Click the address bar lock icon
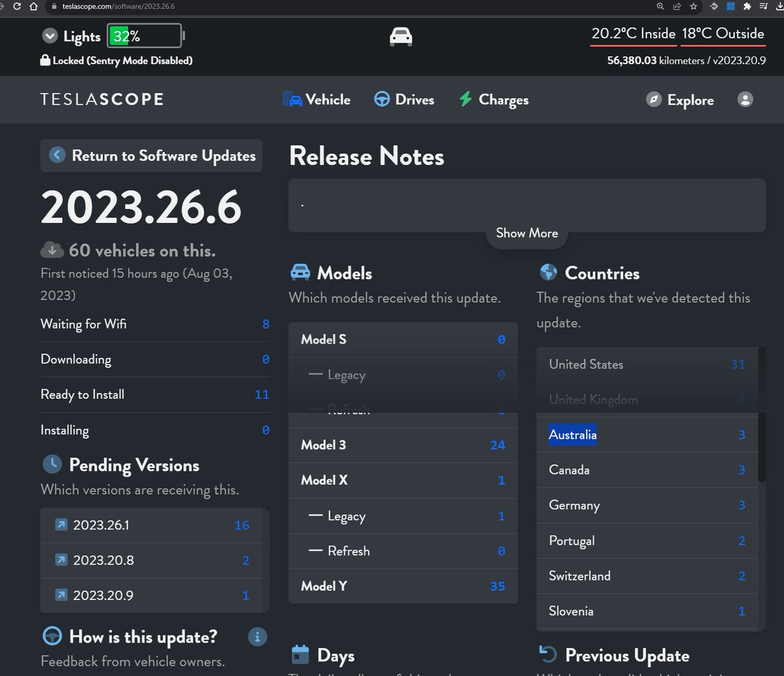784x676 pixels. (x=54, y=6)
